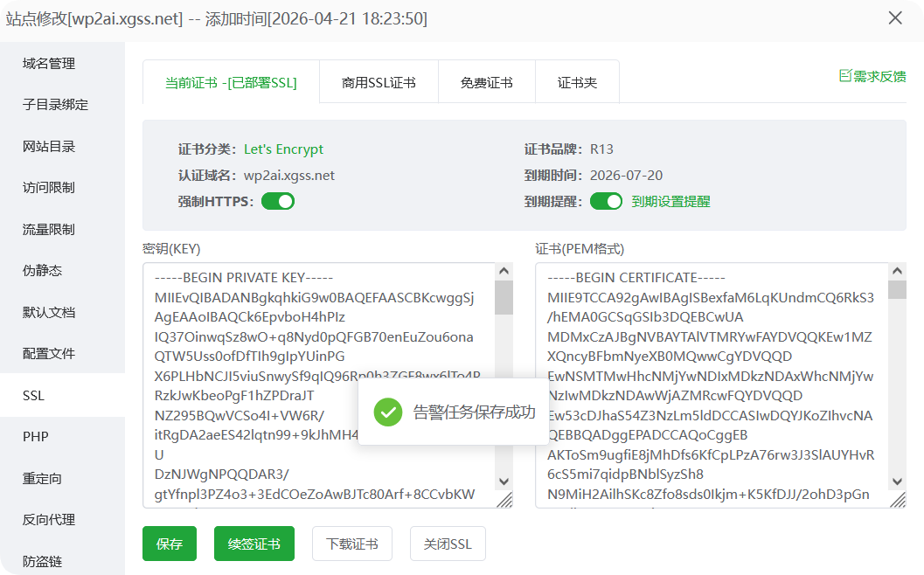Open 配置文件 from the sidebar
Image resolution: width=924 pixels, height=575 pixels.
tap(51, 353)
